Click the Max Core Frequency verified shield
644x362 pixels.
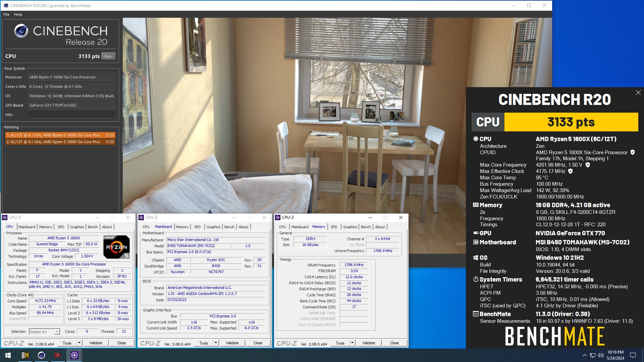coord(588,165)
